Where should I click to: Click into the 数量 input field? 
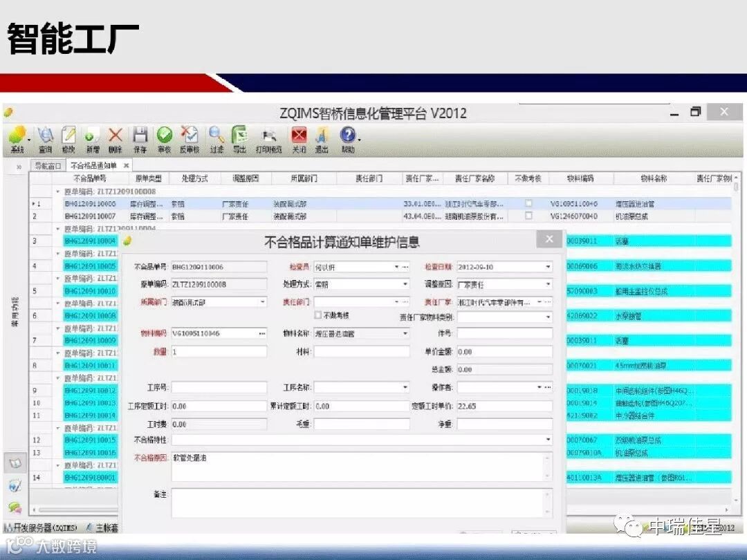click(219, 351)
